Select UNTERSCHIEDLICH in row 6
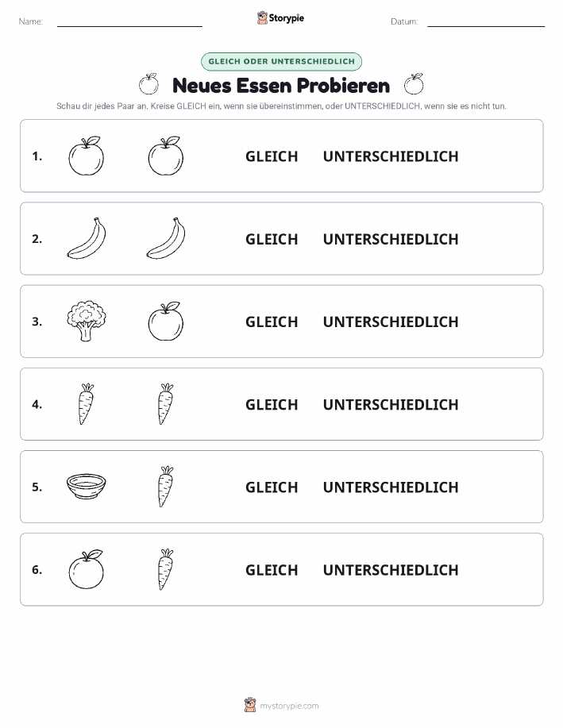The width and height of the screenshot is (563, 728). (391, 570)
